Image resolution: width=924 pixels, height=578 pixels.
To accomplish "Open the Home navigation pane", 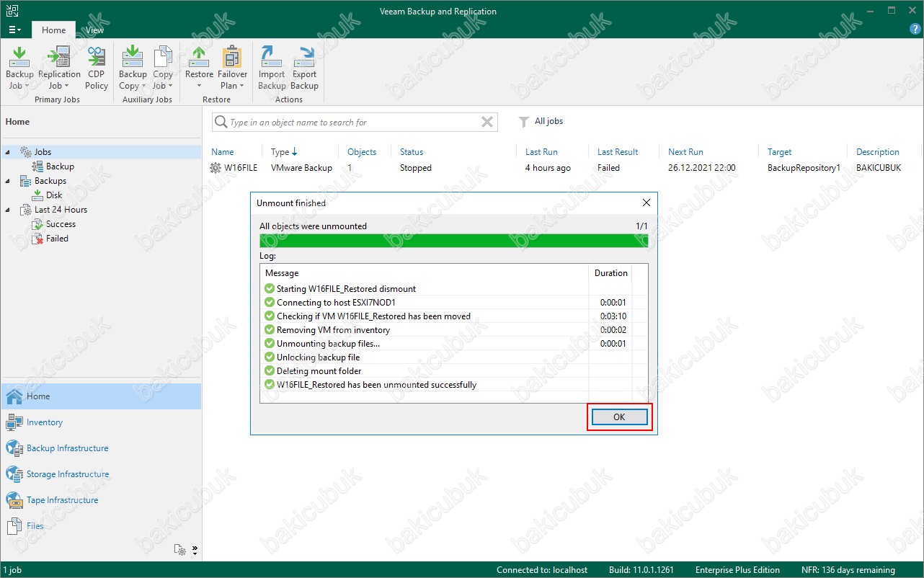I will [x=101, y=396].
